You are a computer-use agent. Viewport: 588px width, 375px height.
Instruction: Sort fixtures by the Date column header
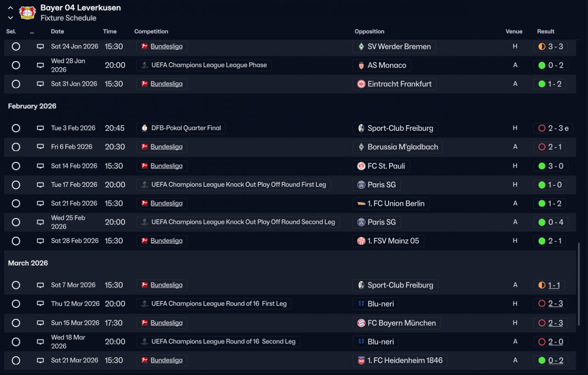pos(57,32)
